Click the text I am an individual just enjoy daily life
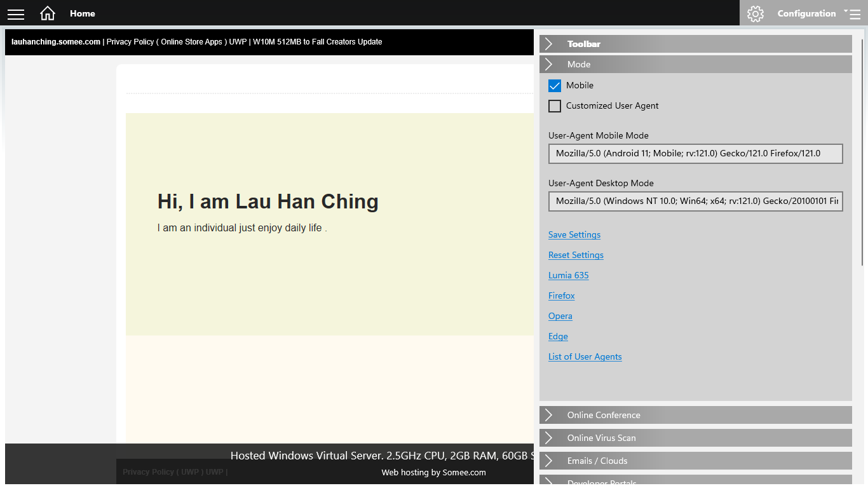Image resolution: width=868 pixels, height=488 pixels. click(242, 227)
